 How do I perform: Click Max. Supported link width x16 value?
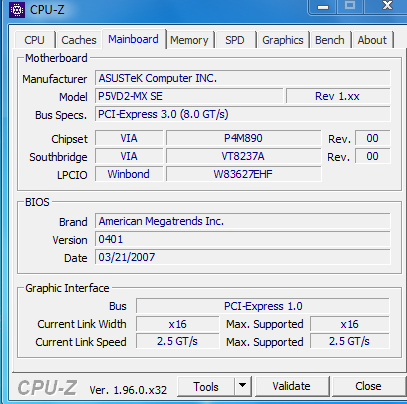[350, 324]
